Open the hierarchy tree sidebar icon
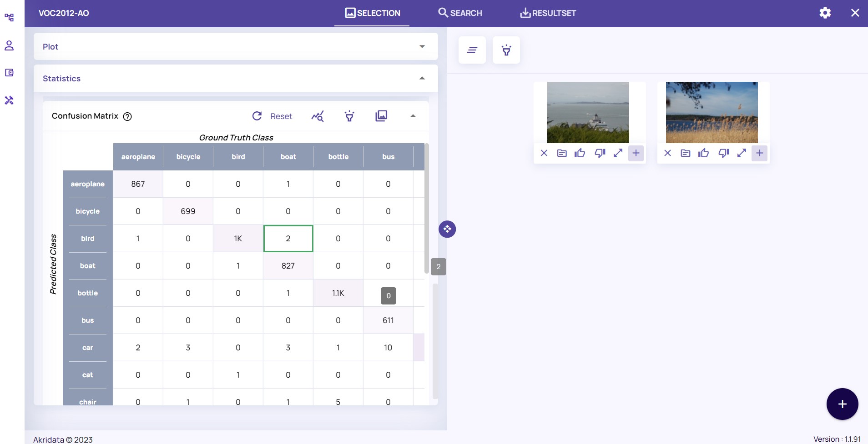This screenshot has width=868, height=444. click(x=9, y=17)
